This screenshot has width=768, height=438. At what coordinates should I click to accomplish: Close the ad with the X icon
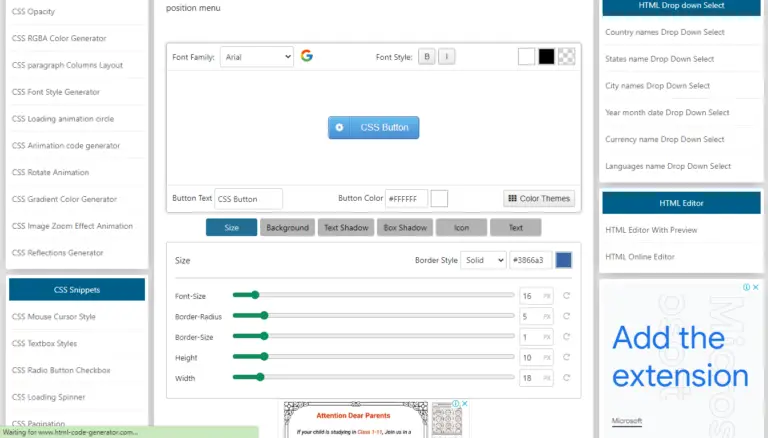pyautogui.click(x=757, y=287)
